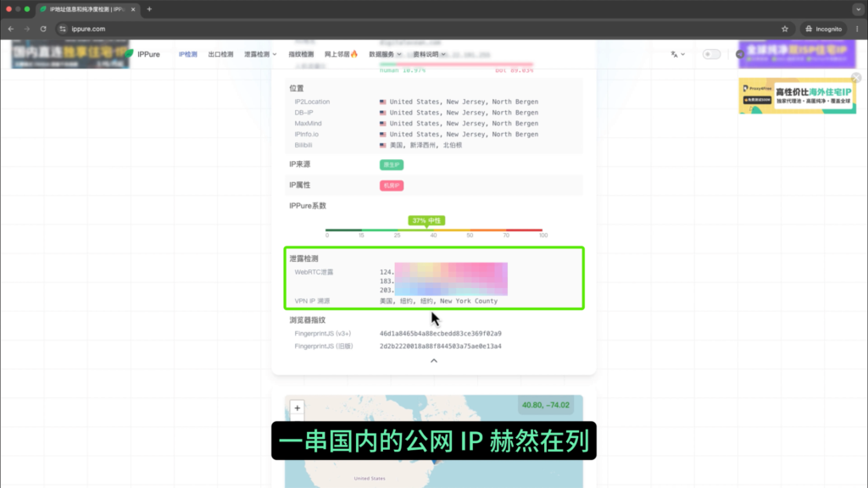Toggle the dark mode switch
The width and height of the screenshot is (868, 488).
pyautogui.click(x=711, y=54)
